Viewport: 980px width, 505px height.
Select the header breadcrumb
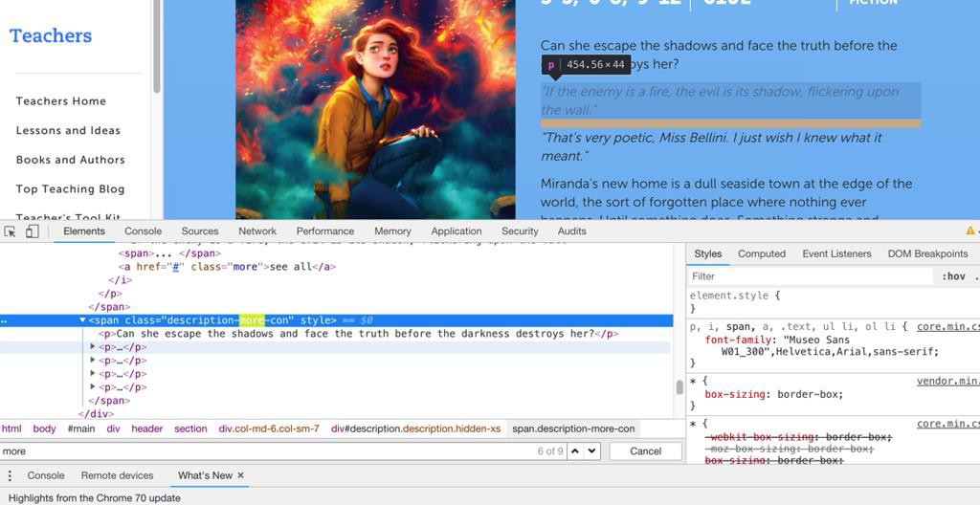pyautogui.click(x=146, y=428)
